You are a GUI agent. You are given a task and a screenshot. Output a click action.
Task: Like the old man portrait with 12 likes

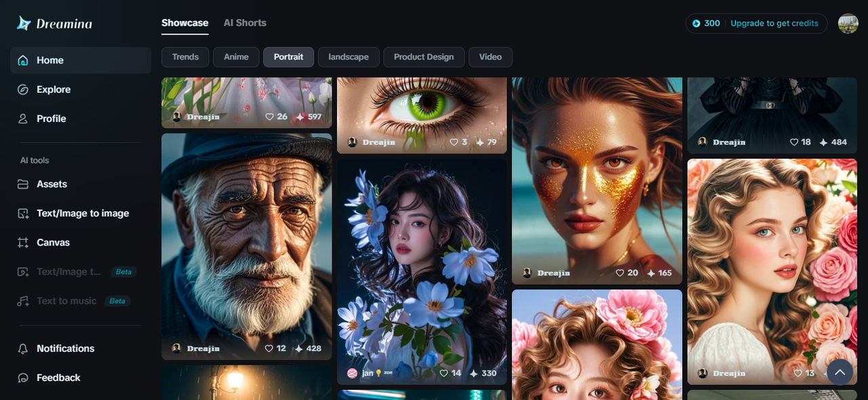click(x=269, y=348)
